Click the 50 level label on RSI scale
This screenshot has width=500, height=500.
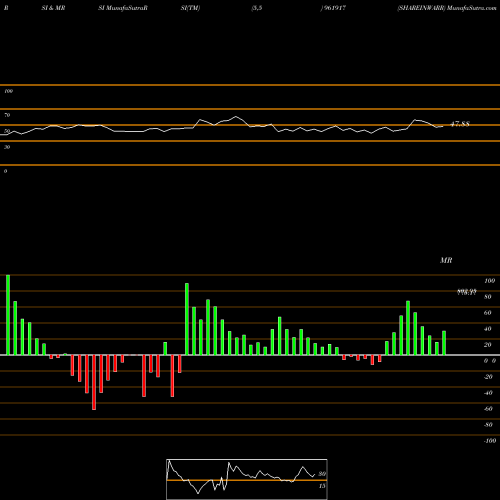[7, 131]
